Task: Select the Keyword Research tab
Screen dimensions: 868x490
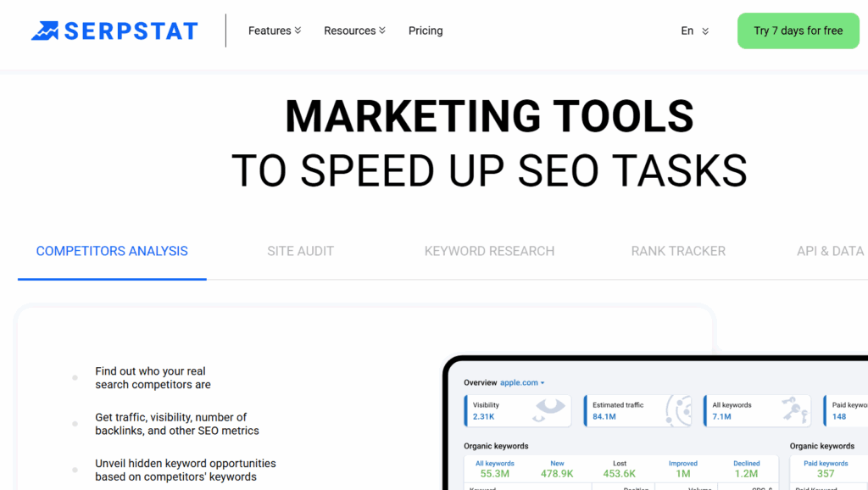Action: [x=489, y=251]
